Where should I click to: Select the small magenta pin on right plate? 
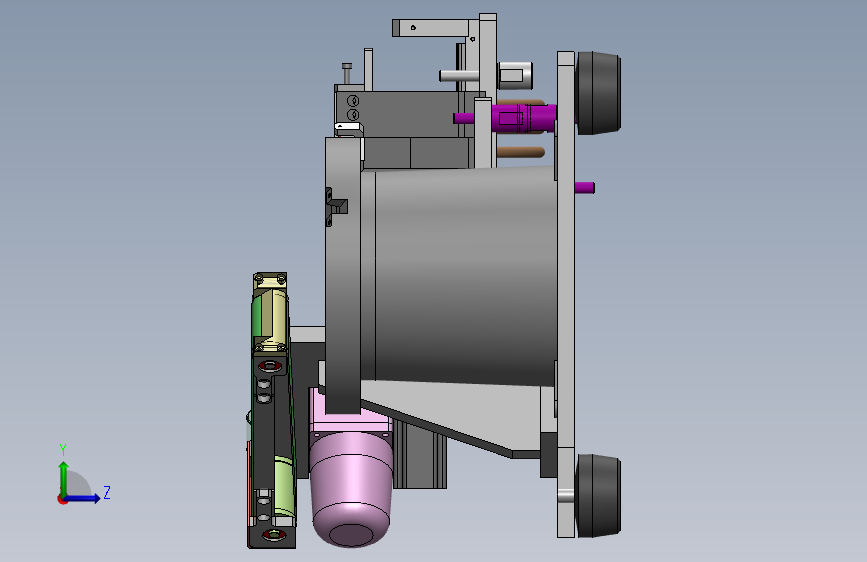(x=584, y=188)
